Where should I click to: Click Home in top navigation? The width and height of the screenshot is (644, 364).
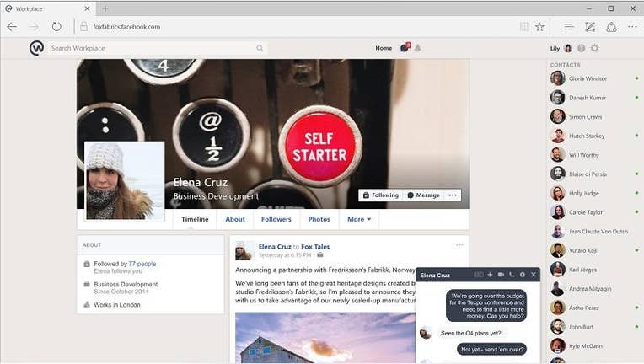pyautogui.click(x=384, y=48)
